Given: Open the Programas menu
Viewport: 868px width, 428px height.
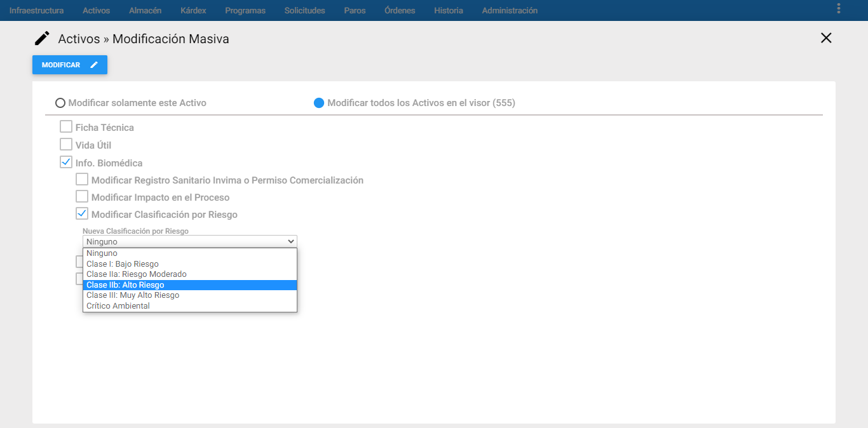Looking at the screenshot, I should 245,10.
